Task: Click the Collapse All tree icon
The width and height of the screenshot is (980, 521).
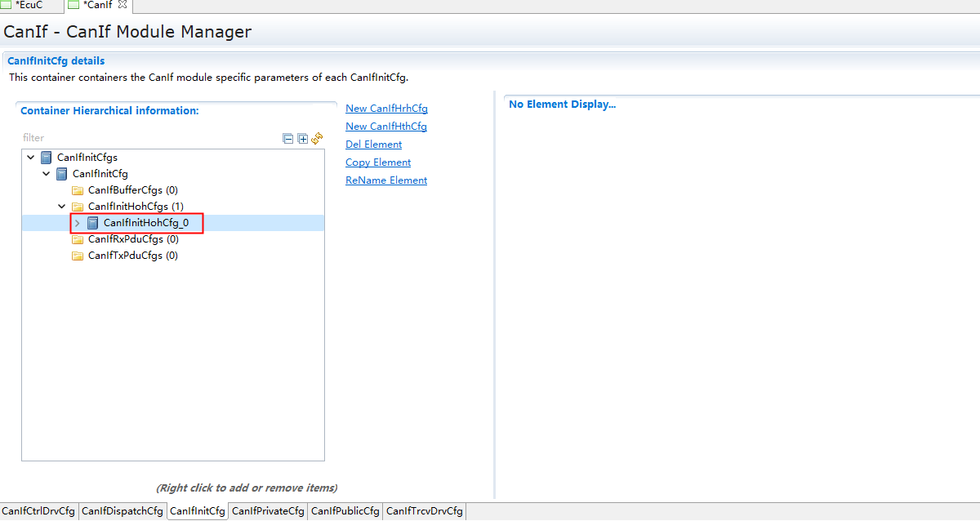Action: (287, 139)
